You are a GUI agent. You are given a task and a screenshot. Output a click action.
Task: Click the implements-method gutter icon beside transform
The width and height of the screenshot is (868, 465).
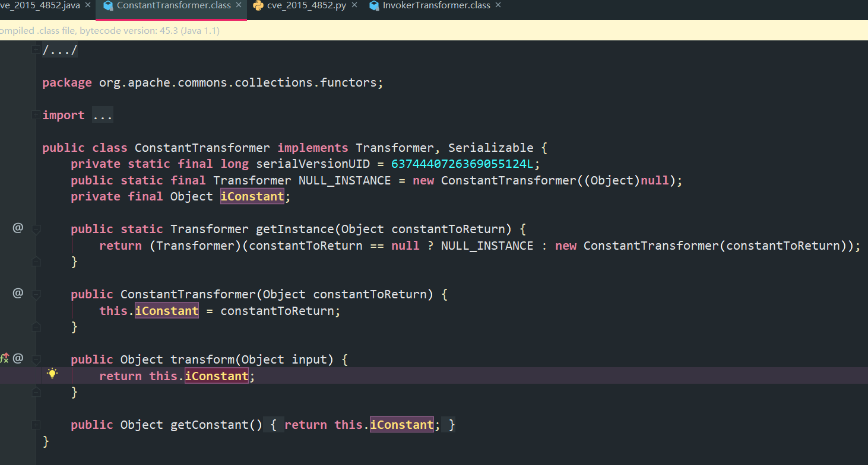tap(4, 358)
